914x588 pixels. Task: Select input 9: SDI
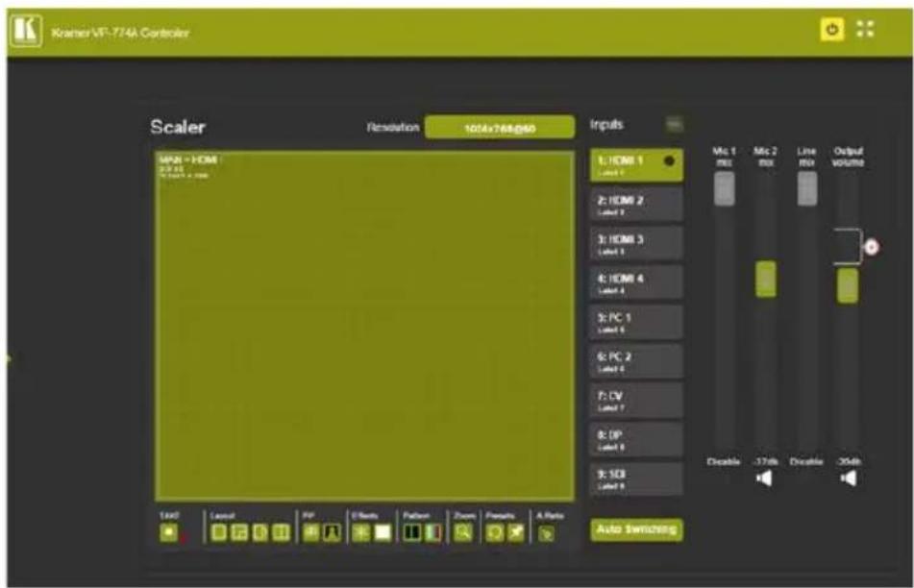point(636,478)
